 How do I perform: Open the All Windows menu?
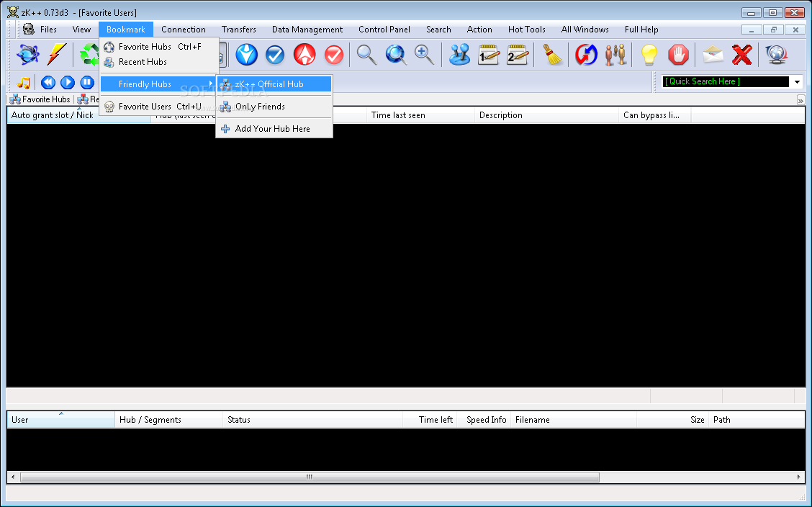click(585, 30)
